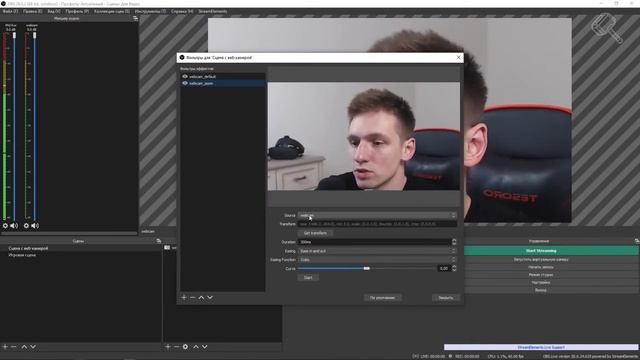640x360 pixels.
Task: Click the studio mode button in Controls
Action: pos(551,275)
